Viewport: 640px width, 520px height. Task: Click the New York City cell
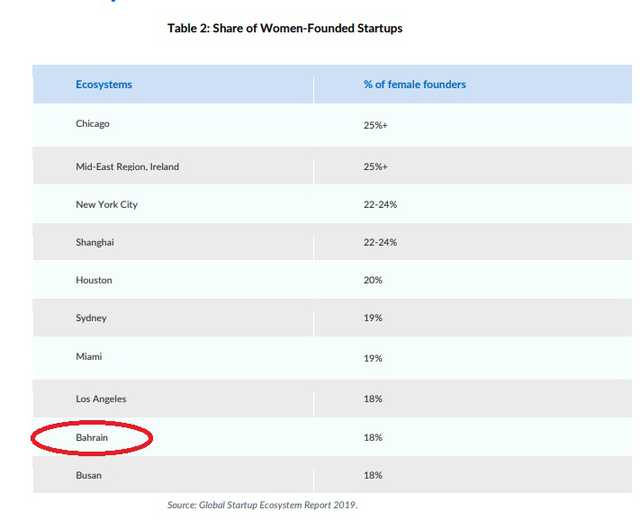[106, 205]
